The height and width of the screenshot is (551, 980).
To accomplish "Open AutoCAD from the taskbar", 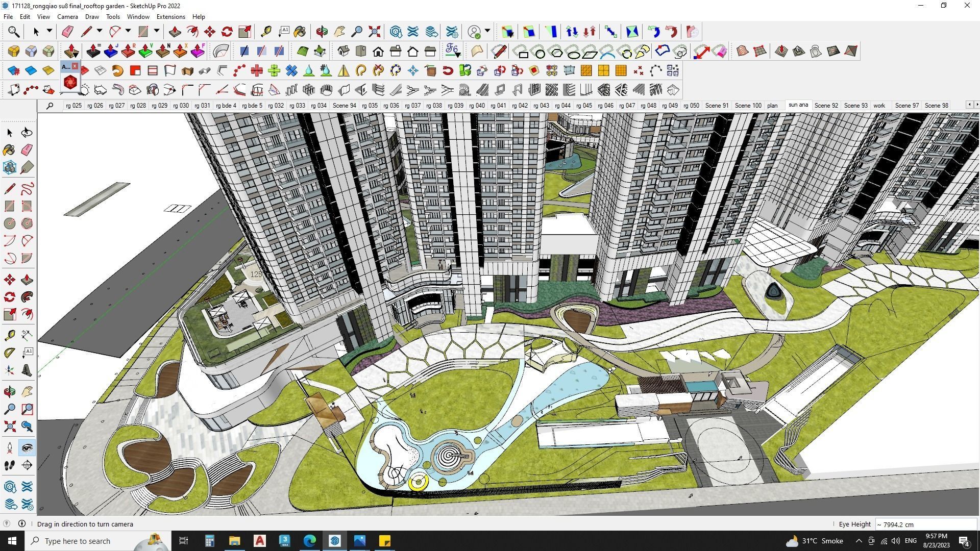I will pos(259,541).
